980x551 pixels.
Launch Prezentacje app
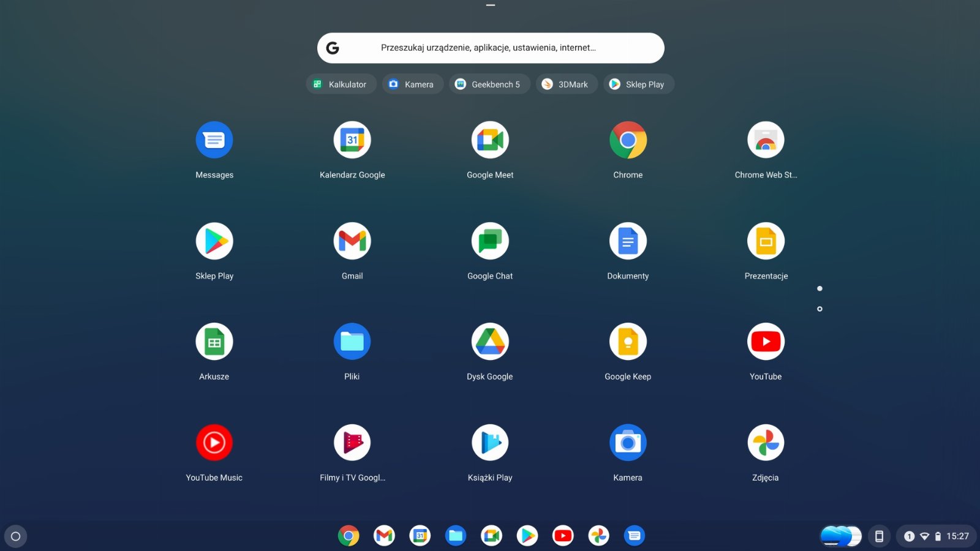766,241
